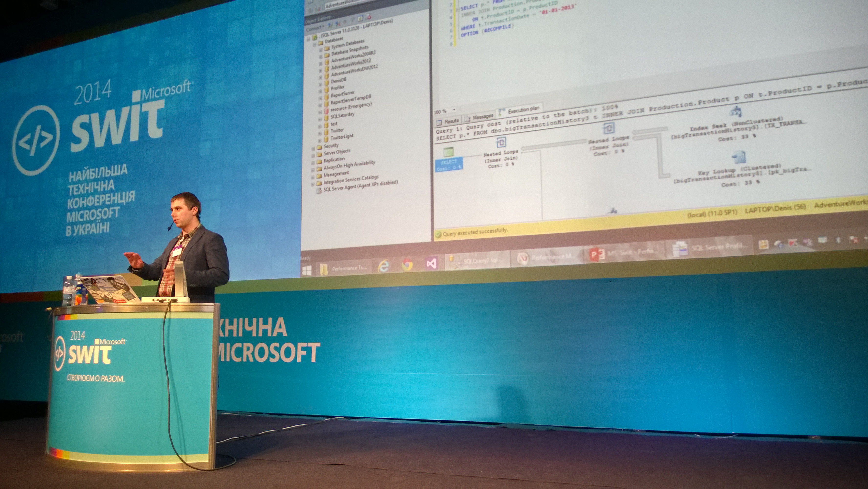Launch Chrome from the taskbar
This screenshot has height=489, width=868.
407,265
